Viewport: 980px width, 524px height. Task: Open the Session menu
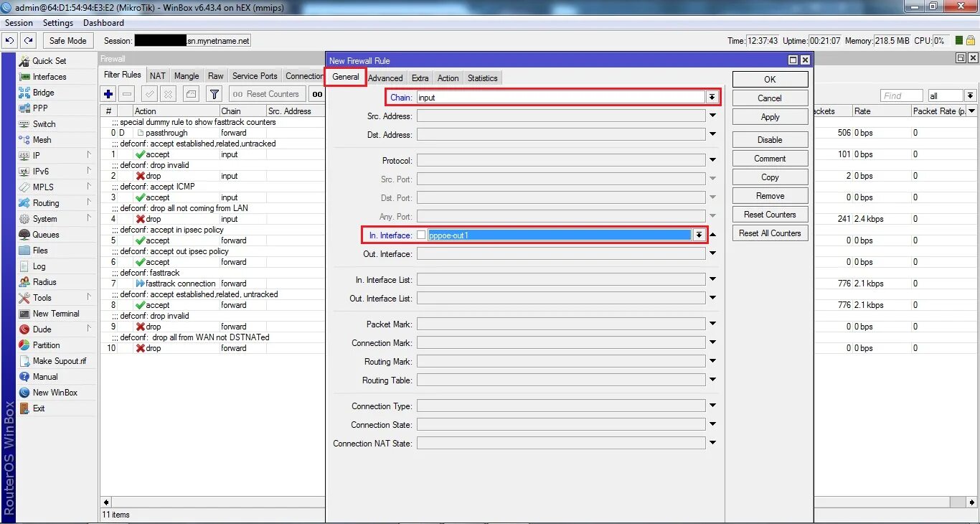pyautogui.click(x=19, y=23)
